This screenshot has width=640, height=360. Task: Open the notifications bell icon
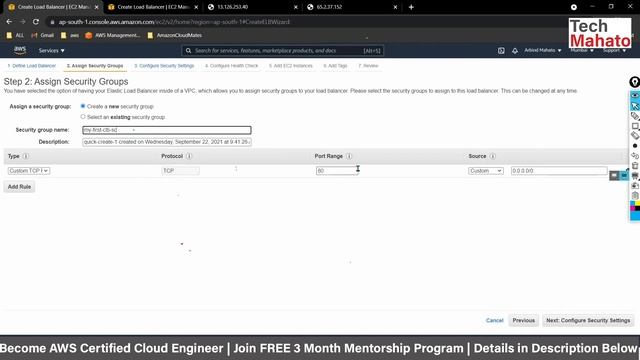click(x=515, y=51)
